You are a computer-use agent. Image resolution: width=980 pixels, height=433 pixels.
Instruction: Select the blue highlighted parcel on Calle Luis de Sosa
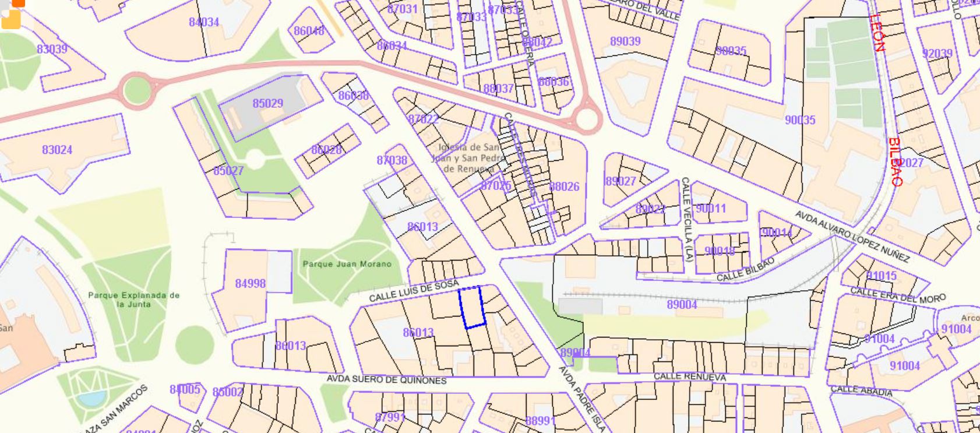tap(471, 307)
